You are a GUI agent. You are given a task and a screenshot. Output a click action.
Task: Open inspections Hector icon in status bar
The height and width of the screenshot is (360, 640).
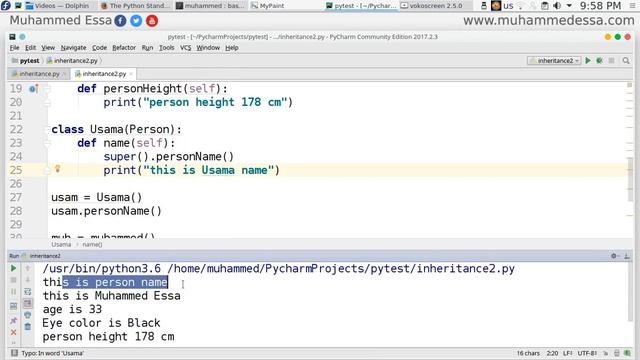[x=627, y=353]
